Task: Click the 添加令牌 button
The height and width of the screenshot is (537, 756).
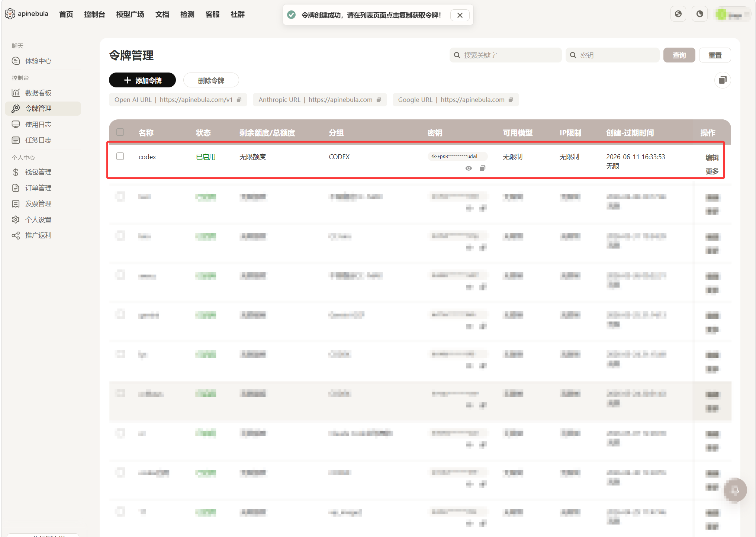Action: 142,80
